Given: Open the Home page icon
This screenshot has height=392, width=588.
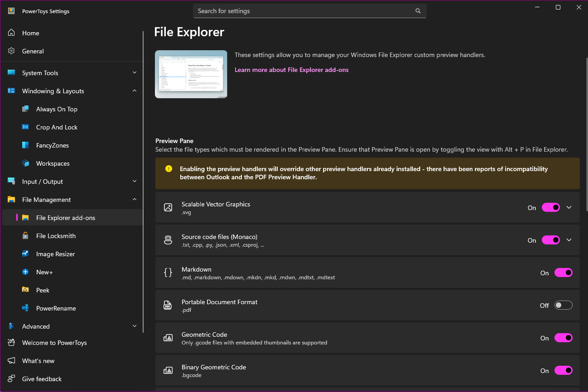Looking at the screenshot, I should tap(12, 33).
